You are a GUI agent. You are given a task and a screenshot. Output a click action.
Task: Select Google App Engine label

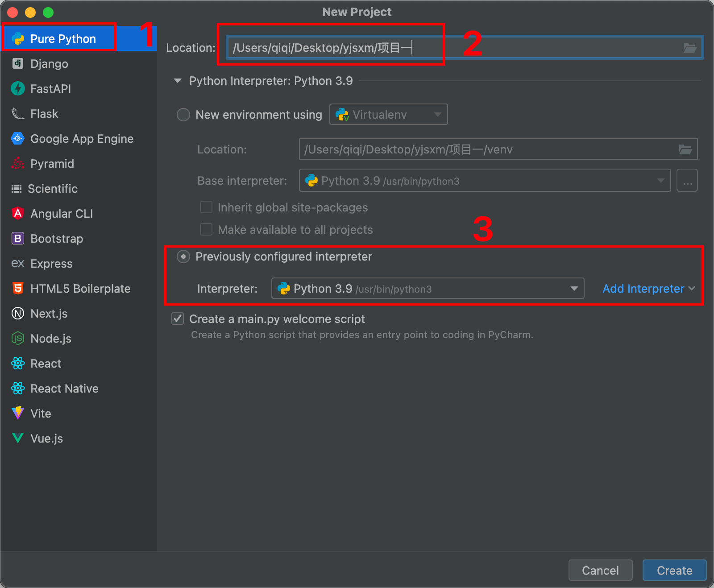click(x=82, y=139)
